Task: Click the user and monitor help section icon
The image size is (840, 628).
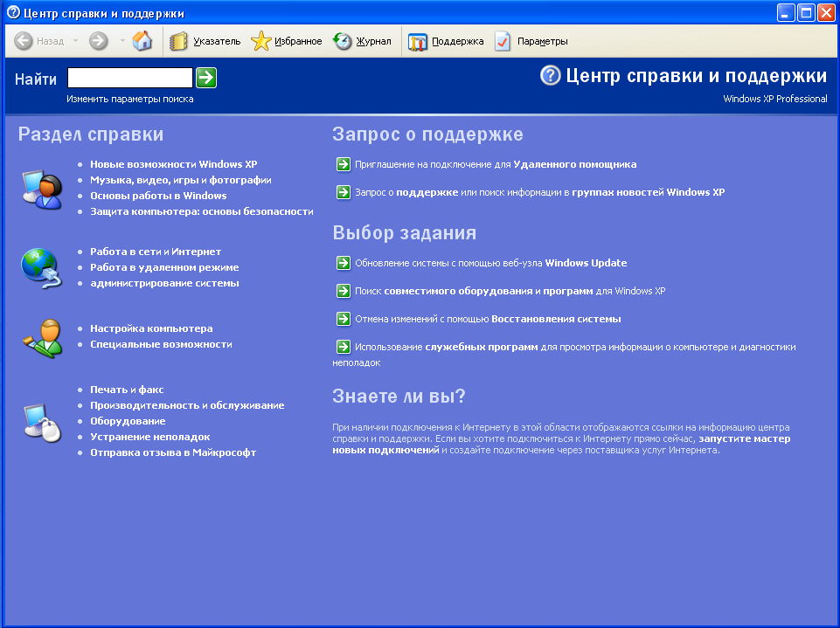Action: pos(42,189)
